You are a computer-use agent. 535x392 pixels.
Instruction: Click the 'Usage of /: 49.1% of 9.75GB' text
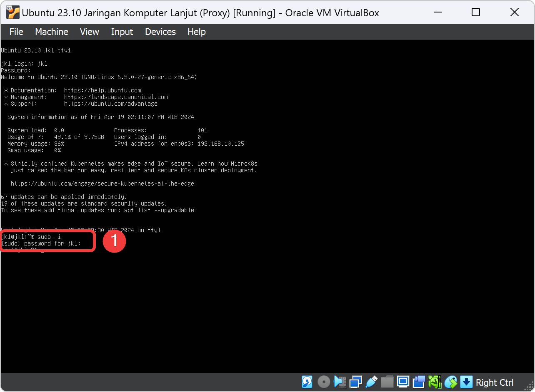[56, 137]
